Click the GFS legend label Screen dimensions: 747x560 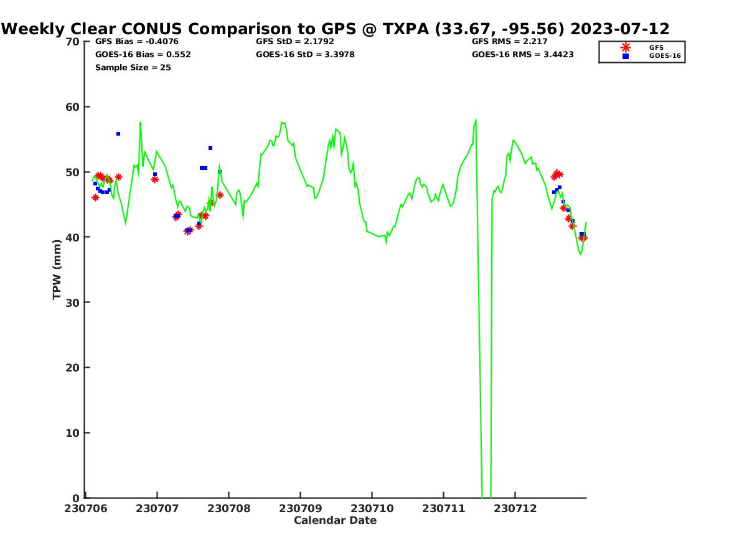pyautogui.click(x=656, y=47)
